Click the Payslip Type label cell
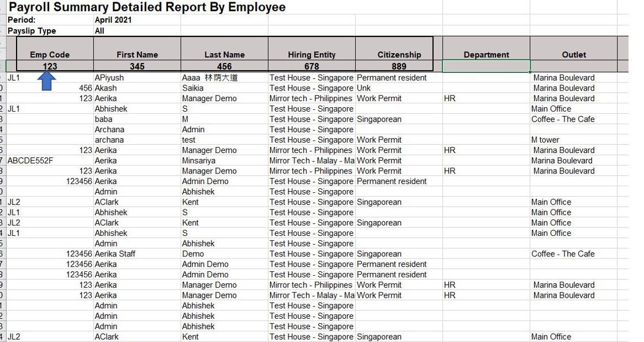 click(50, 31)
